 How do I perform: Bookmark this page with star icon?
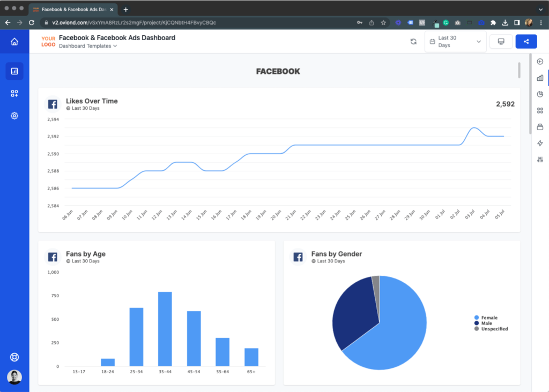point(383,22)
